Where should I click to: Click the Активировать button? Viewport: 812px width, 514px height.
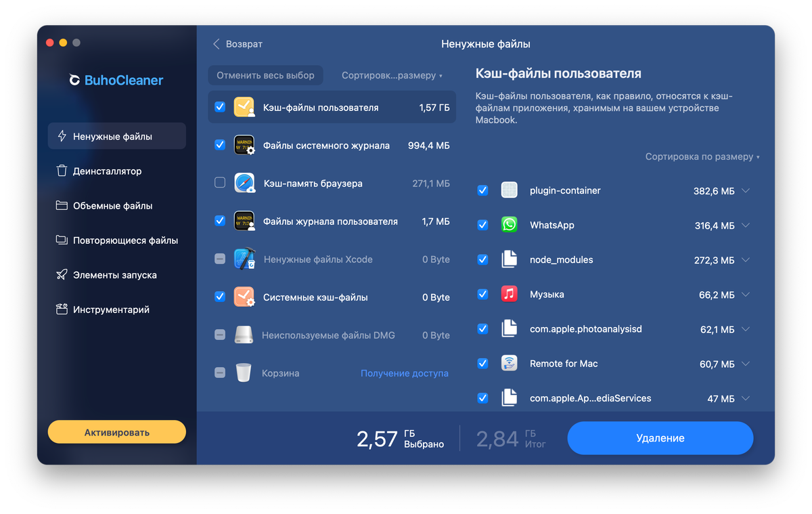point(116,432)
